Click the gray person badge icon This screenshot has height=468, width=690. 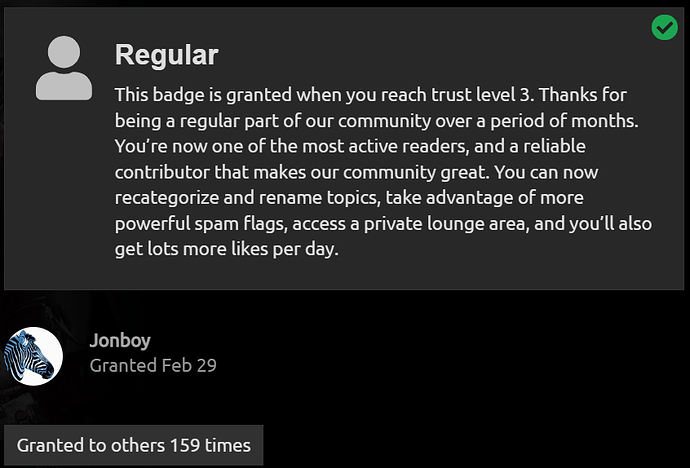[64, 68]
